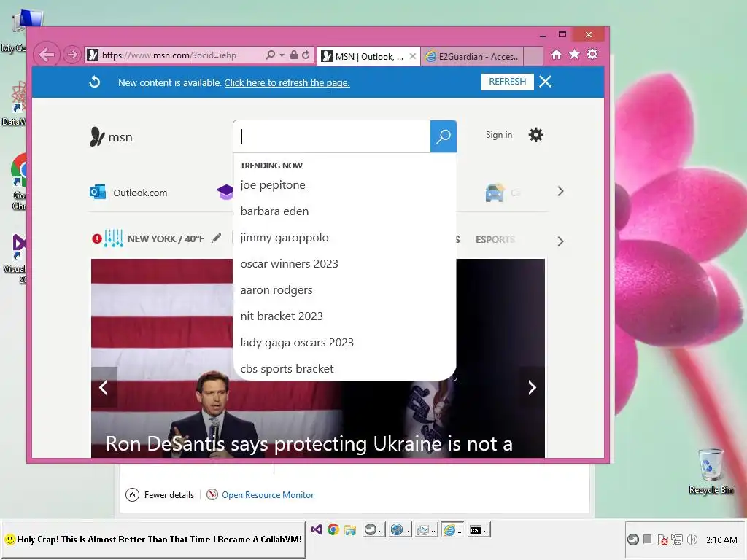This screenshot has width=747, height=560.
Task: Select the Google Chrome desktop shortcut
Action: click(19, 182)
